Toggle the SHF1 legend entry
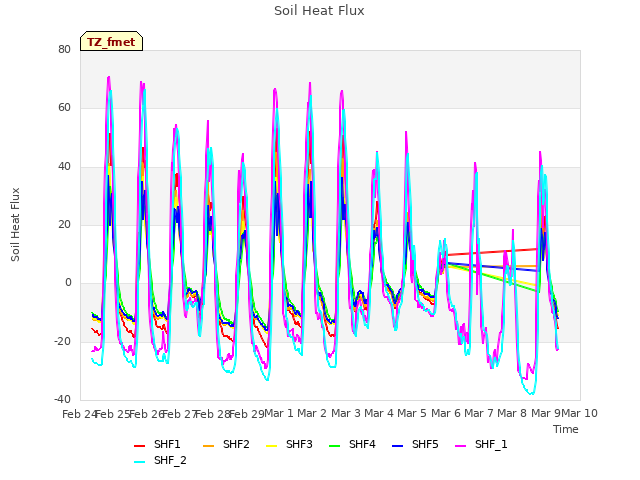The image size is (640, 480). 157,444
